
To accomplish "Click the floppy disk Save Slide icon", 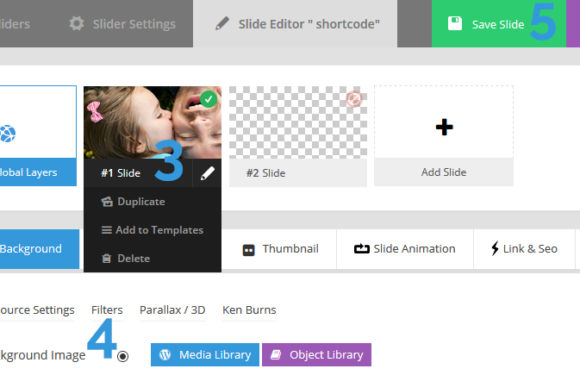I will click(x=455, y=23).
